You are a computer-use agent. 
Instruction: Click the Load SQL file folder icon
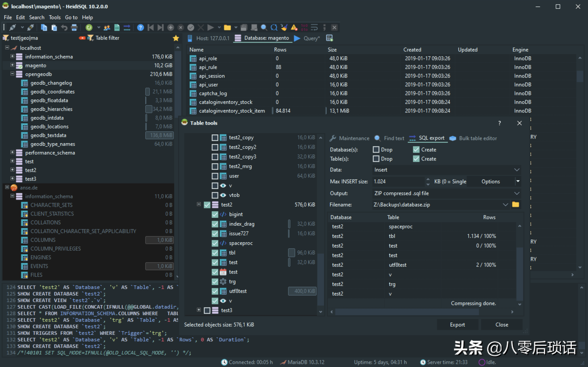(227, 27)
